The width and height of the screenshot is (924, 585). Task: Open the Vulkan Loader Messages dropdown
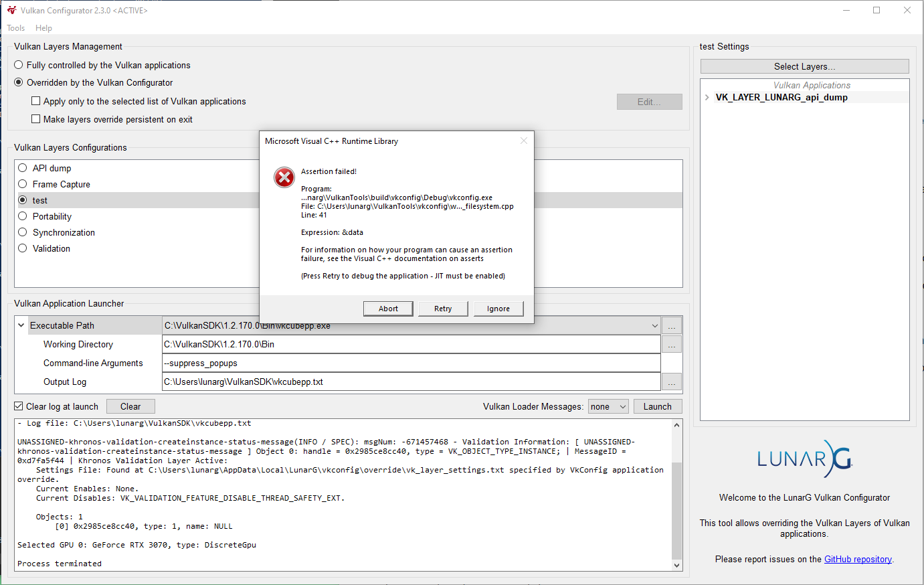tap(608, 406)
